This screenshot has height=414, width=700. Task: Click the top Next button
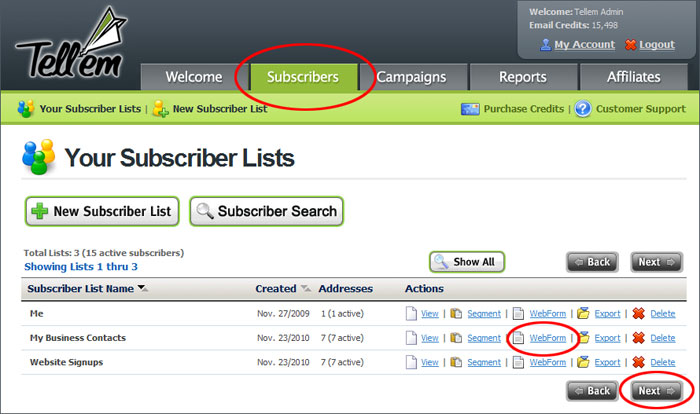pos(657,262)
